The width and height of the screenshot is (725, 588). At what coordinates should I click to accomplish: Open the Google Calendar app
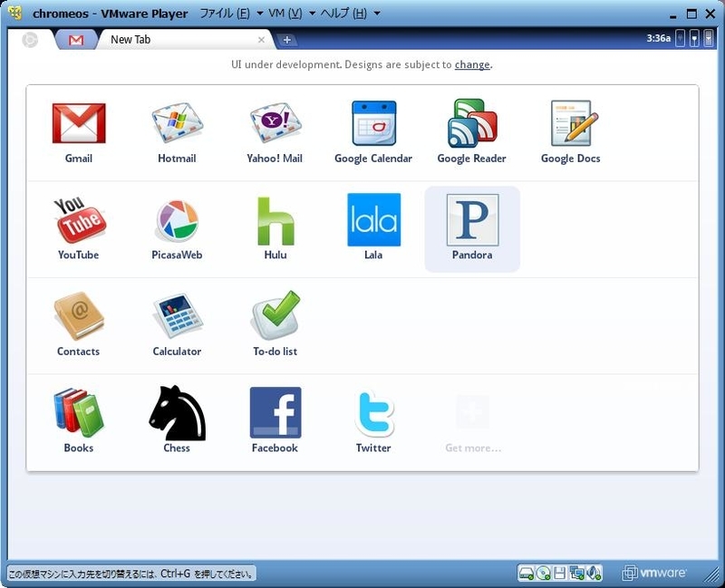point(373,132)
